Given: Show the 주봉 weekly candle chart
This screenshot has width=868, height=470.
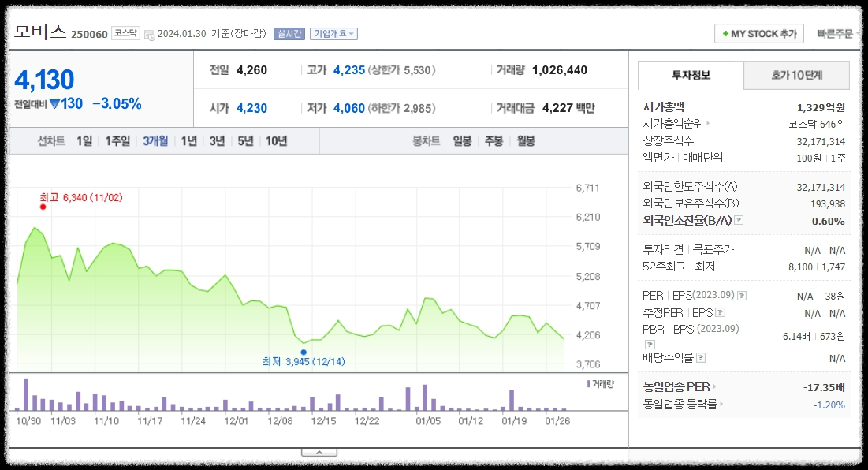Looking at the screenshot, I should (x=494, y=141).
